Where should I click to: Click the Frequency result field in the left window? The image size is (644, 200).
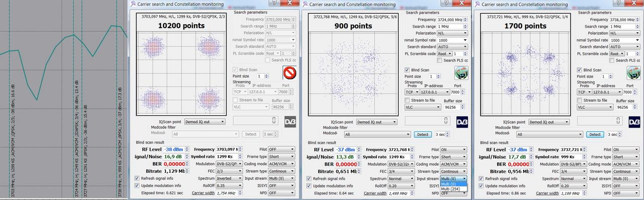coord(229,150)
